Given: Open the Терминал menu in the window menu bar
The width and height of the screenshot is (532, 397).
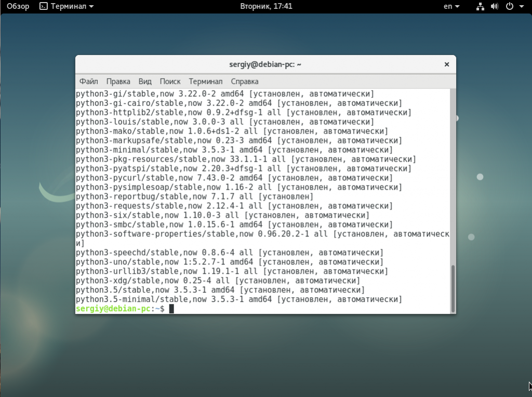Looking at the screenshot, I should point(206,82).
